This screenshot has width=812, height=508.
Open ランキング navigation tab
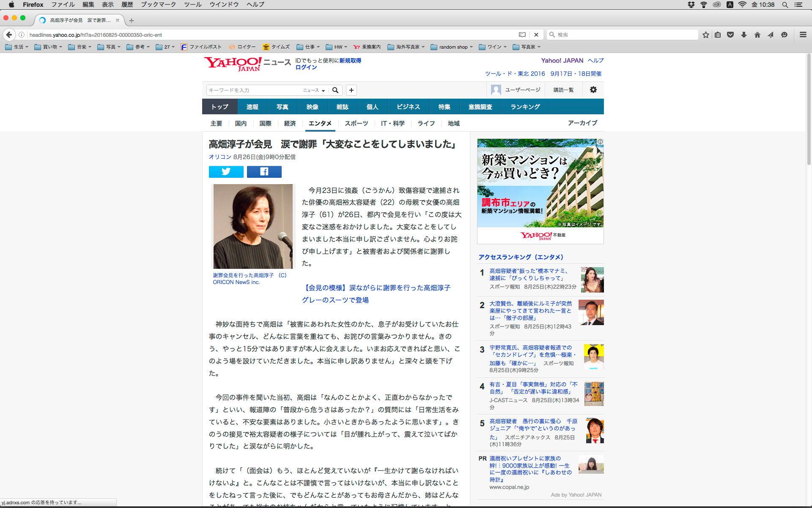click(x=525, y=107)
